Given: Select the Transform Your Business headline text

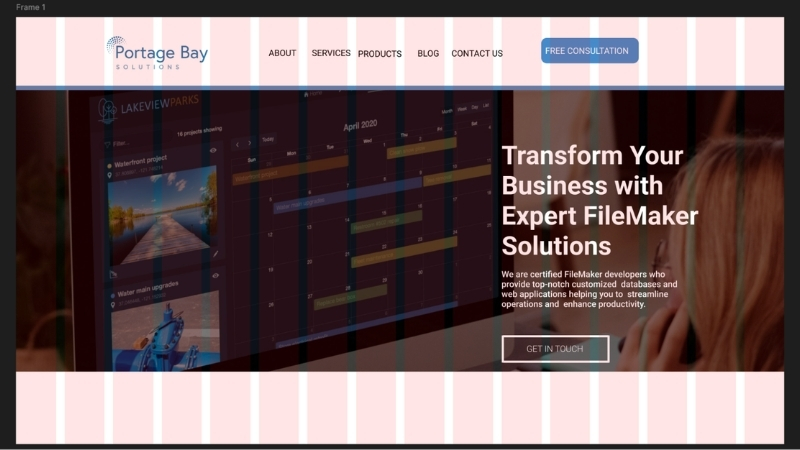Looking at the screenshot, I should (599, 200).
